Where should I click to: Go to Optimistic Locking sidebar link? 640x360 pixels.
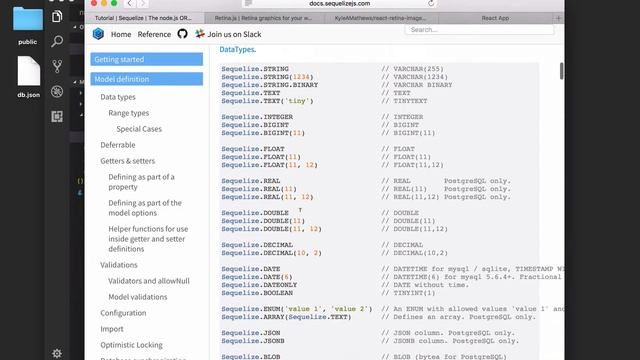pos(131,345)
